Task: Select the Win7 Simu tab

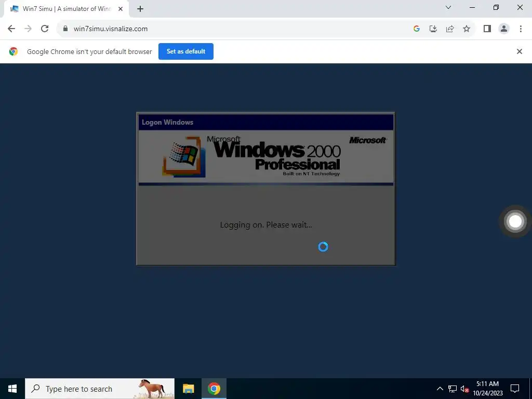Action: click(66, 9)
